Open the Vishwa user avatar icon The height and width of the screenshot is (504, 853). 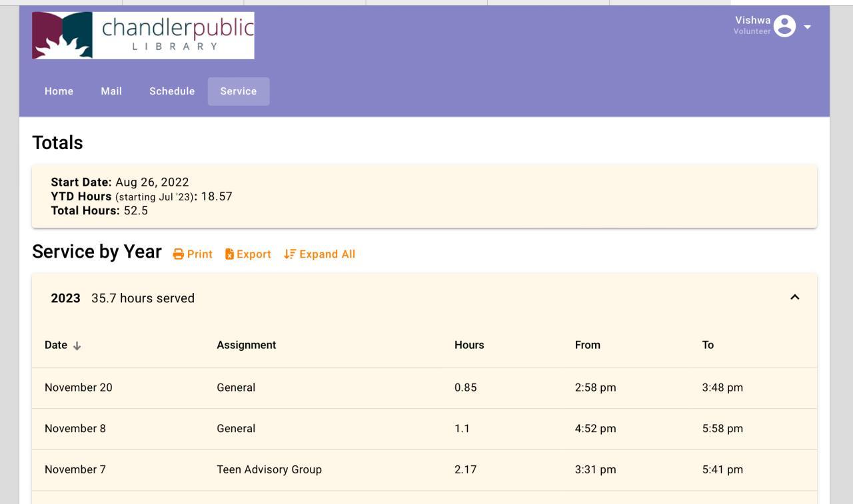pos(785,27)
